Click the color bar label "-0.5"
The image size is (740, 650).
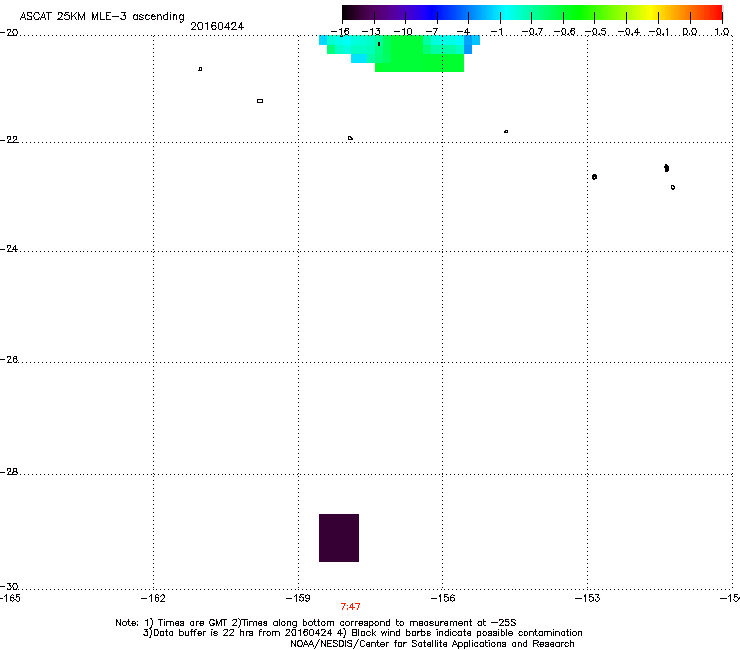pos(596,32)
